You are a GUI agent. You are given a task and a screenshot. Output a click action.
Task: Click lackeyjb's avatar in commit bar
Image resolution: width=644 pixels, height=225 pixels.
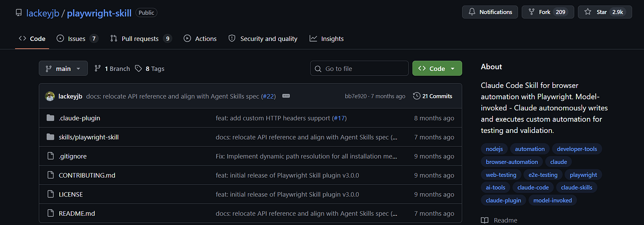click(50, 96)
